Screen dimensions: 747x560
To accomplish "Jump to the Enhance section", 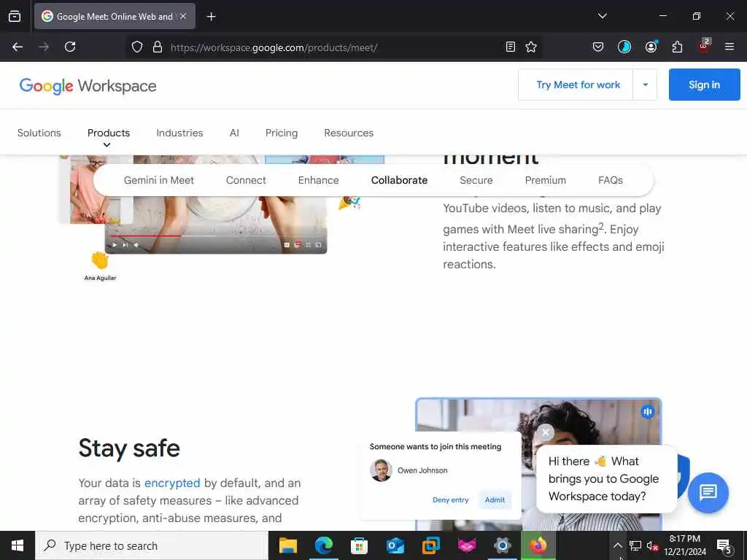I will pyautogui.click(x=318, y=181).
